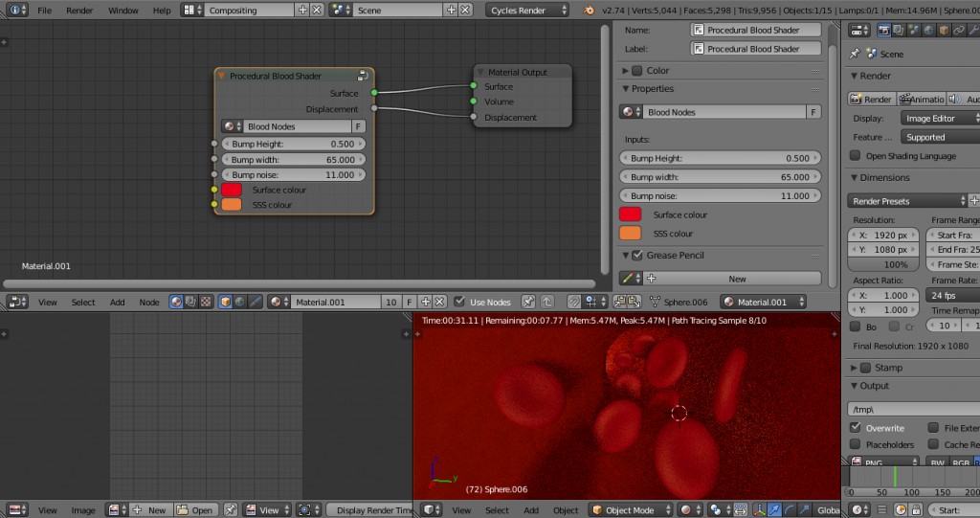Uncheck the Overwrite output option

pos(857,428)
